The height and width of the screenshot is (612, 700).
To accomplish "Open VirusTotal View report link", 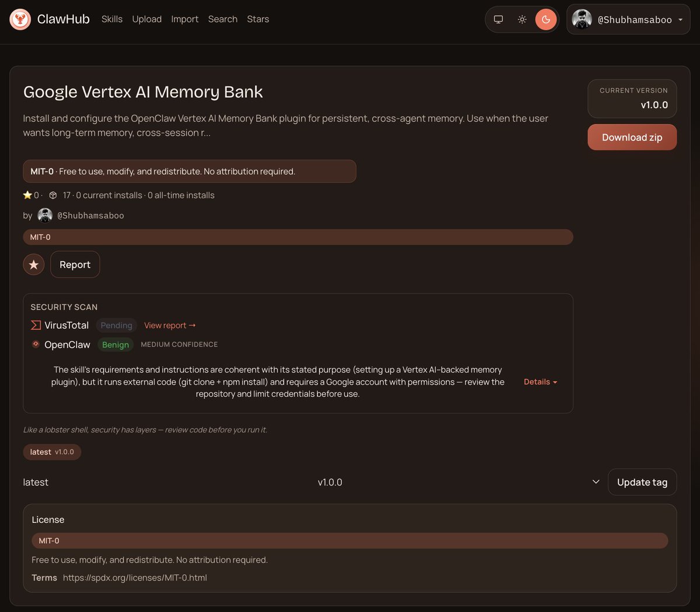I will 170,325.
